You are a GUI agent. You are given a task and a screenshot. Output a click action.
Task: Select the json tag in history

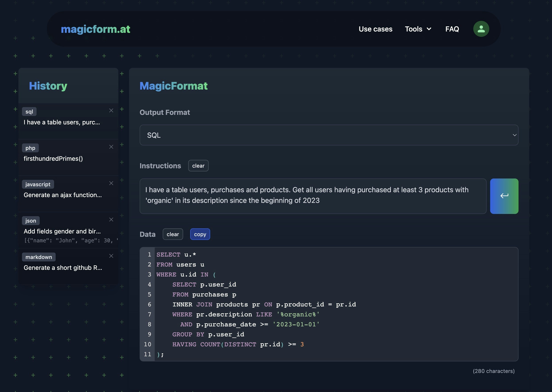click(x=31, y=221)
